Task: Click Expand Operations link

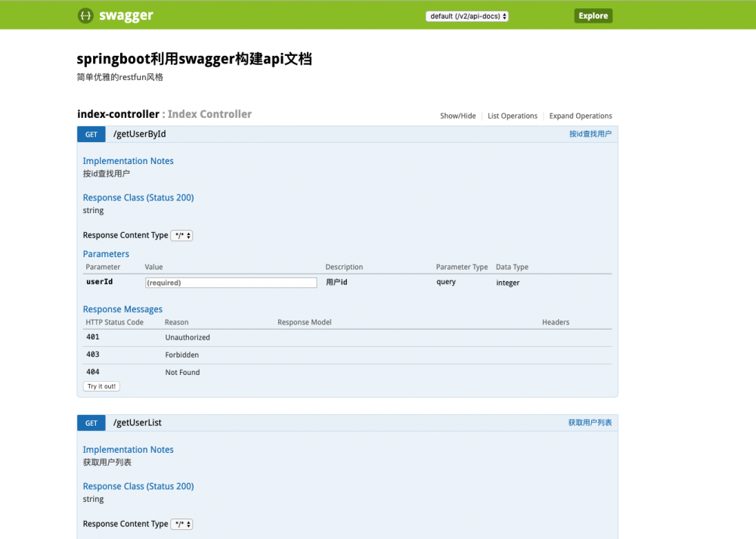Action: click(x=581, y=116)
